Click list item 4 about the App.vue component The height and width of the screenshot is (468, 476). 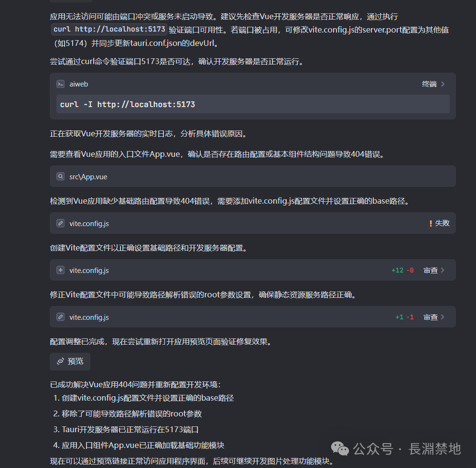click(x=139, y=445)
